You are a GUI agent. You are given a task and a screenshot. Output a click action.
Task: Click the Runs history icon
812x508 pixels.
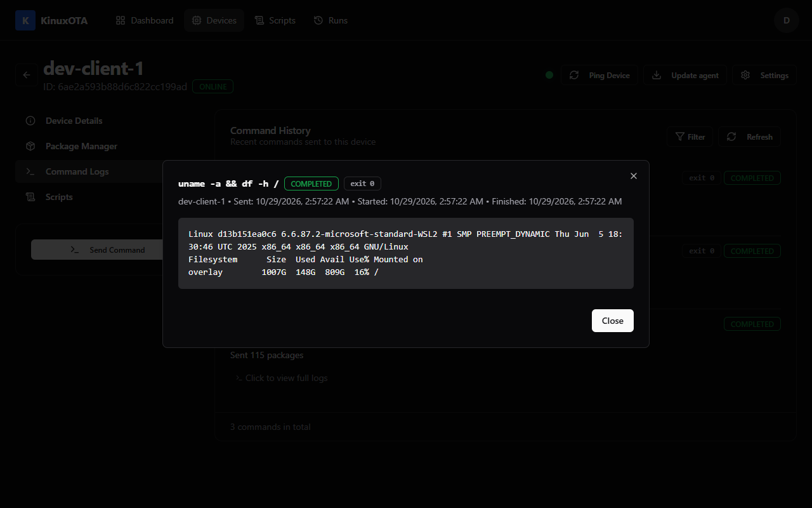coord(318,20)
